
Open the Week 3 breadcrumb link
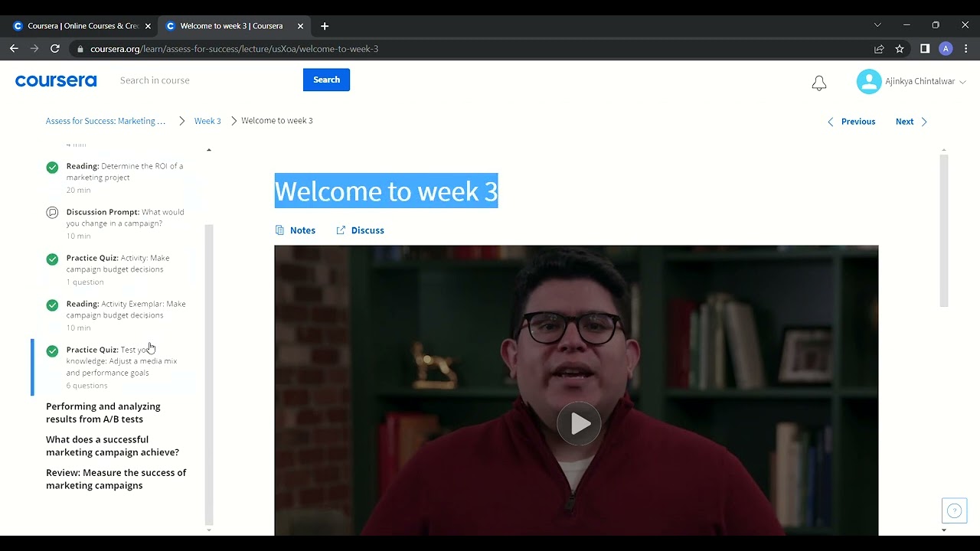(x=207, y=121)
